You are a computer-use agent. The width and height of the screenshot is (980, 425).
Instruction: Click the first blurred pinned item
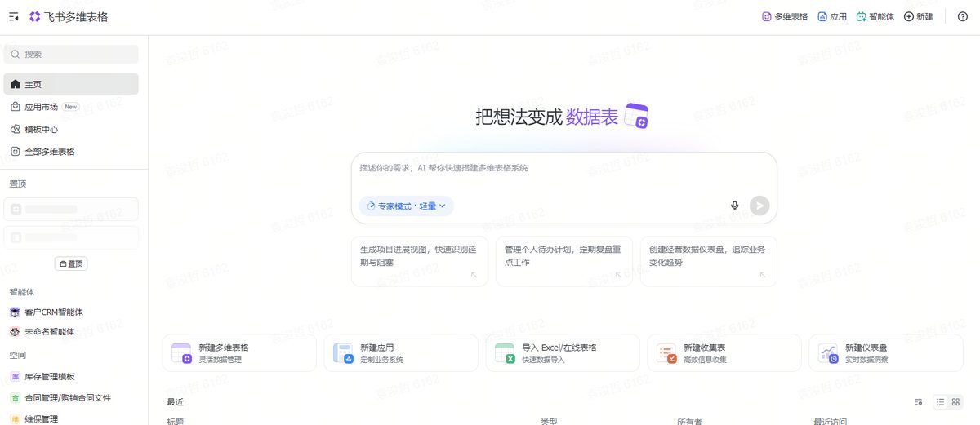[x=71, y=209]
